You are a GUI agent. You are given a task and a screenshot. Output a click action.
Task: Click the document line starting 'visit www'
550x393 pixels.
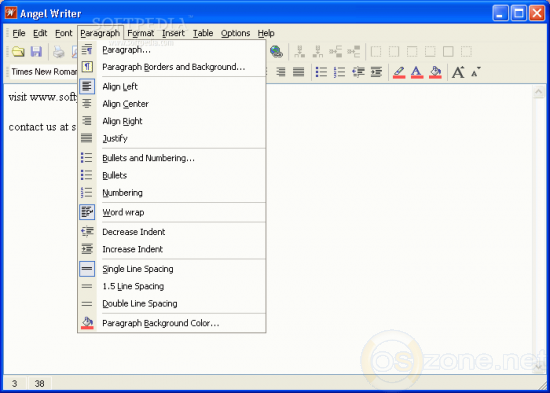[42, 97]
